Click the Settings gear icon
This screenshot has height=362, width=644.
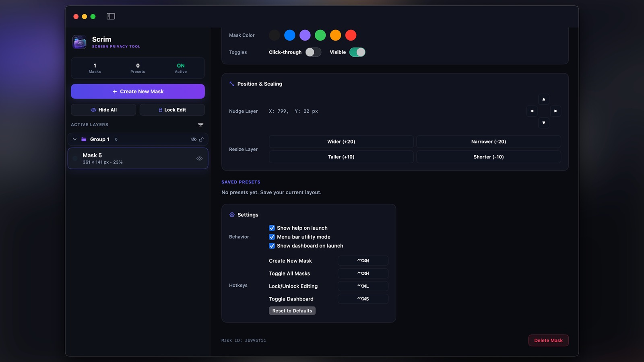pos(232,215)
